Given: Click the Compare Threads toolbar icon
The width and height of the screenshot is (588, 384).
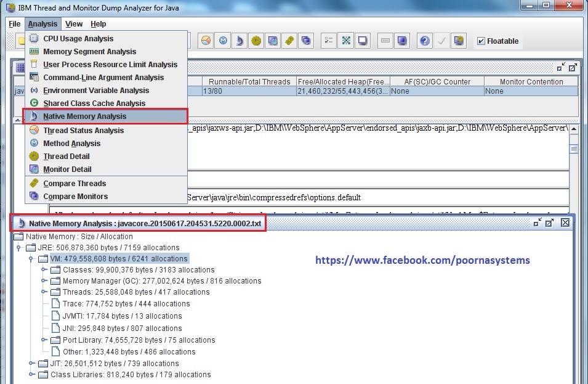Looking at the screenshot, I should (289, 41).
